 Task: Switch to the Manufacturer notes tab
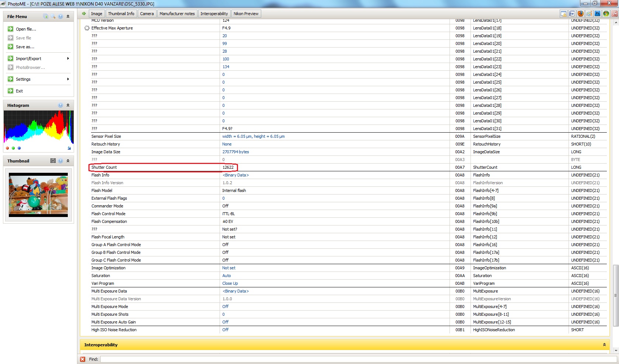click(x=177, y=14)
